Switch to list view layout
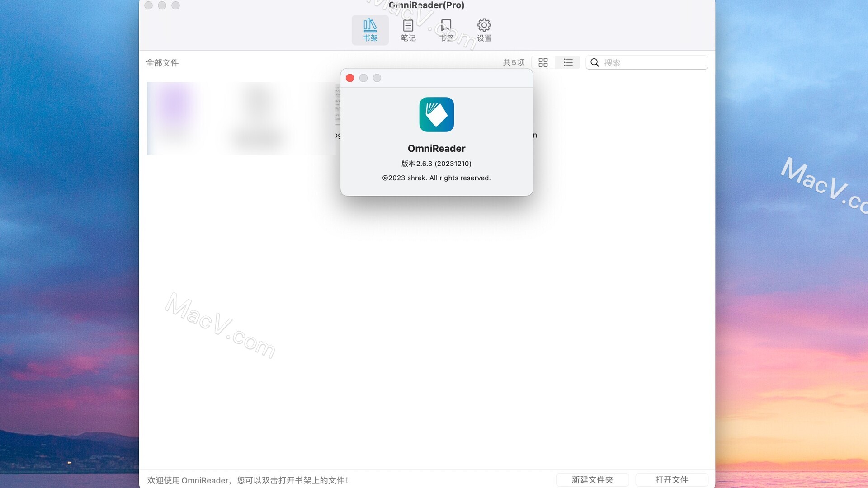868x488 pixels. [568, 62]
